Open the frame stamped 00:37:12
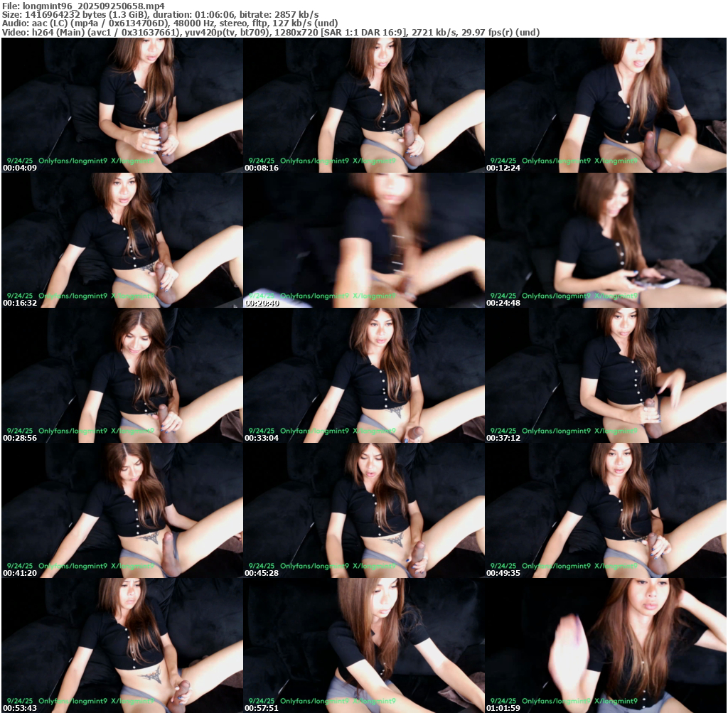Screen dimensions: 728x713 click(606, 375)
